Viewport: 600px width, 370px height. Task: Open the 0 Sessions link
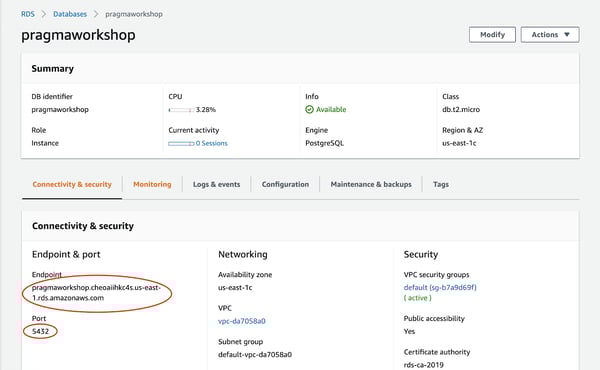[212, 143]
